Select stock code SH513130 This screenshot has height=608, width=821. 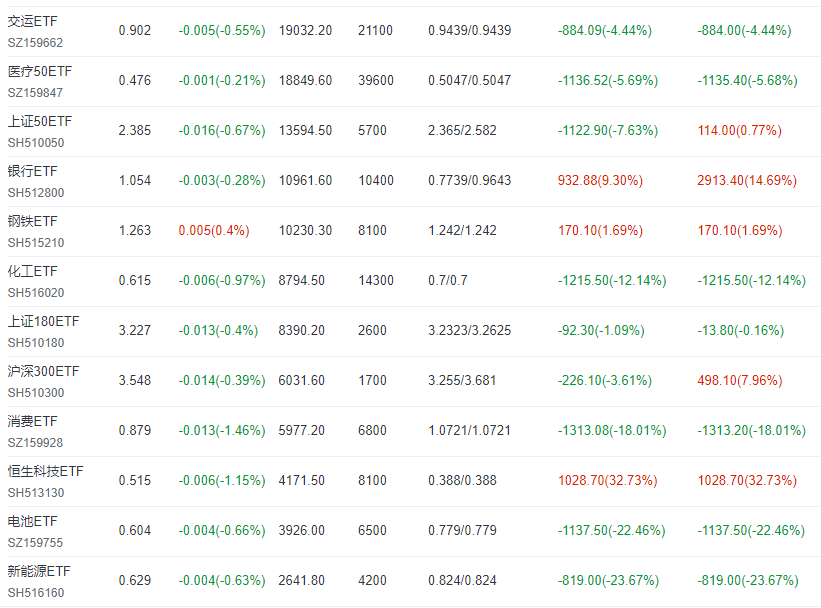point(36,493)
